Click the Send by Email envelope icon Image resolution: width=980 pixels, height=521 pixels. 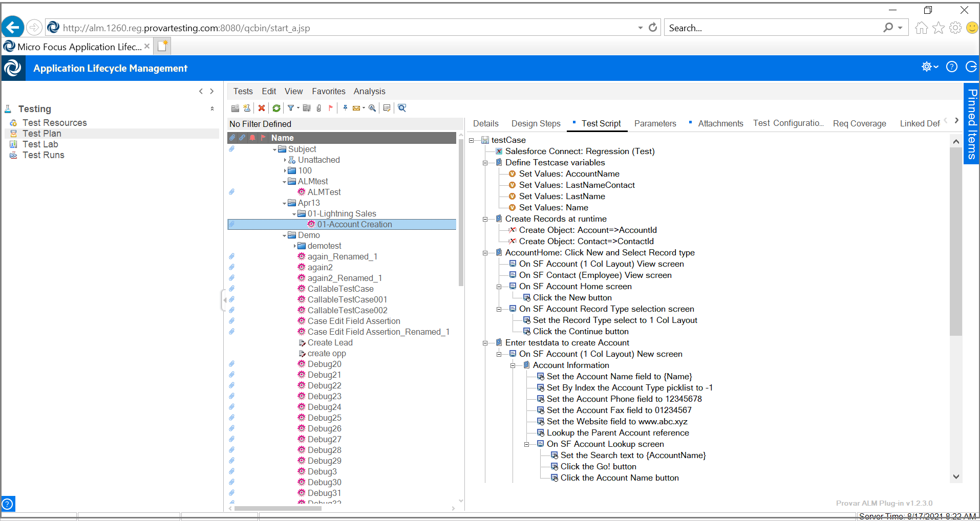[x=356, y=108]
